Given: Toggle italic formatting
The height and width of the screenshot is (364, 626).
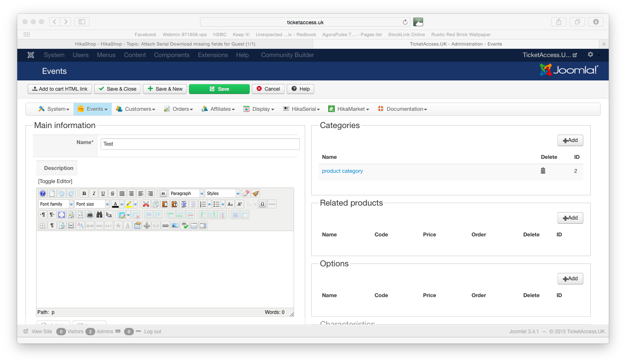Looking at the screenshot, I should click(x=94, y=193).
